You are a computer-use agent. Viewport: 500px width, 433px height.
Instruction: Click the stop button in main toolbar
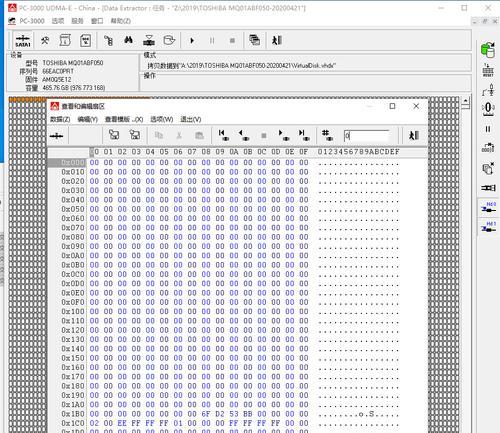coord(232,41)
